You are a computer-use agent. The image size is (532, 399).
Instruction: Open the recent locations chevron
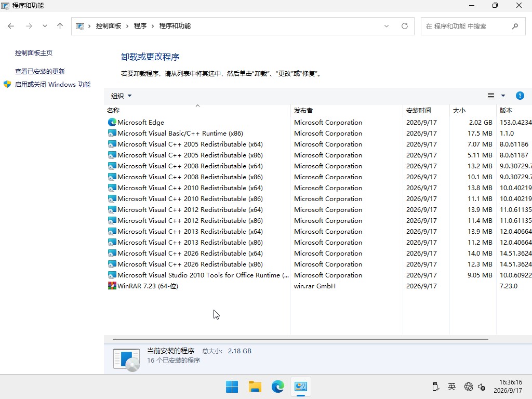click(45, 26)
